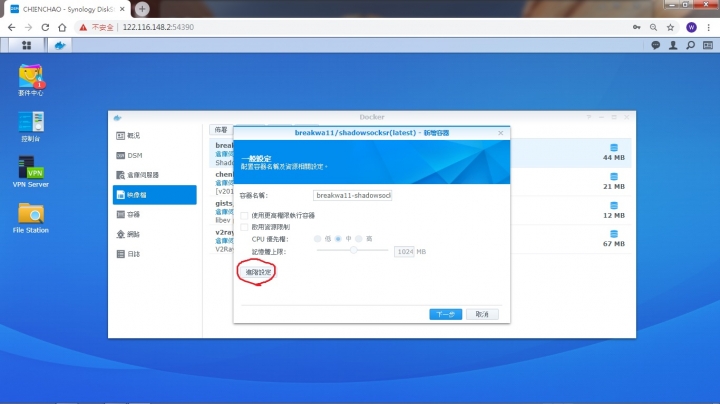Open the DSM widgets panel icon
This screenshot has height=404, width=720.
pyautogui.click(x=708, y=45)
